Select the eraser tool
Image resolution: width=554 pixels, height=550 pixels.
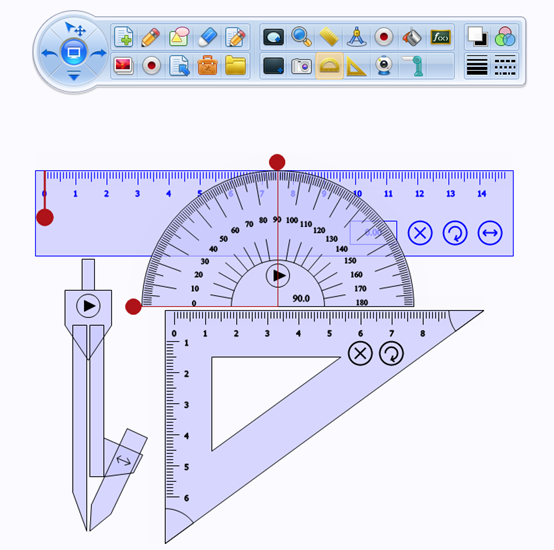[x=207, y=37]
